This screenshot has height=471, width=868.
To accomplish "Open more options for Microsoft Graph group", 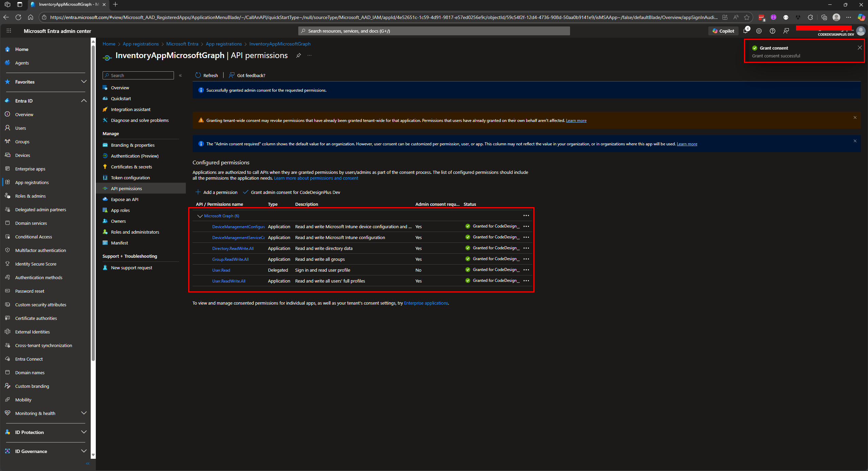I will [526, 216].
